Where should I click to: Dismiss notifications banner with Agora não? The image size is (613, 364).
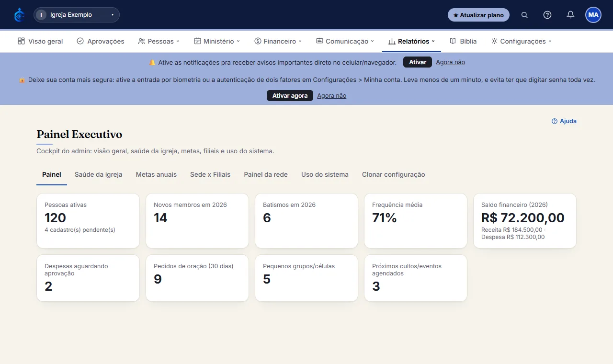tap(450, 62)
